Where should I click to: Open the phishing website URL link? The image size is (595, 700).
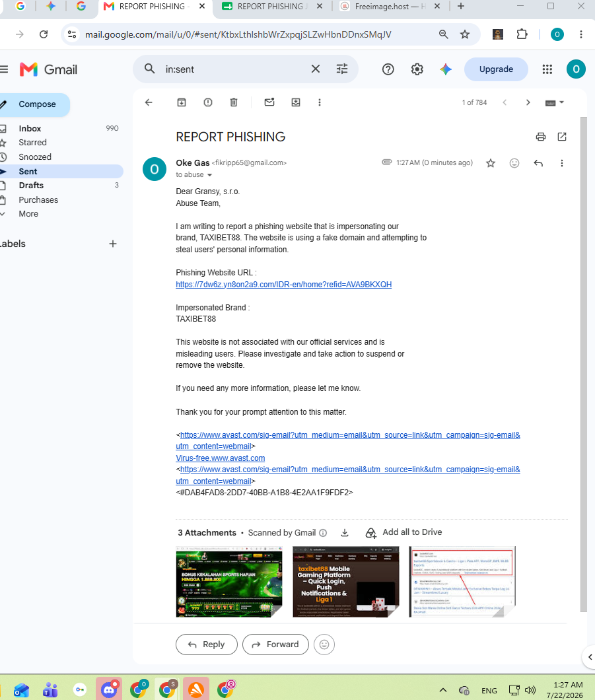coord(283,285)
